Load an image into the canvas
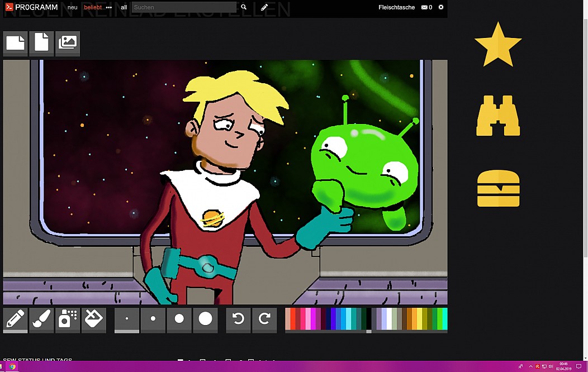The height and width of the screenshot is (372, 588). pos(68,44)
